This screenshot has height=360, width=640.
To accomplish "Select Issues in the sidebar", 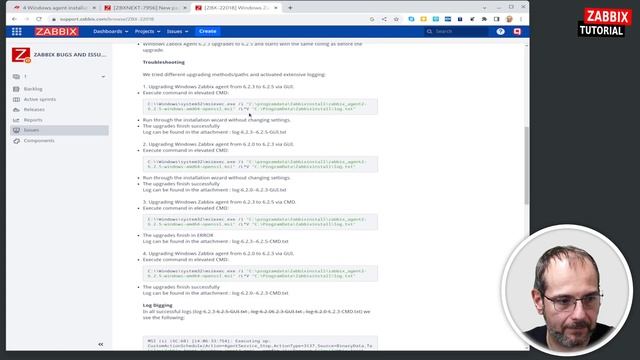I will click(60, 130).
